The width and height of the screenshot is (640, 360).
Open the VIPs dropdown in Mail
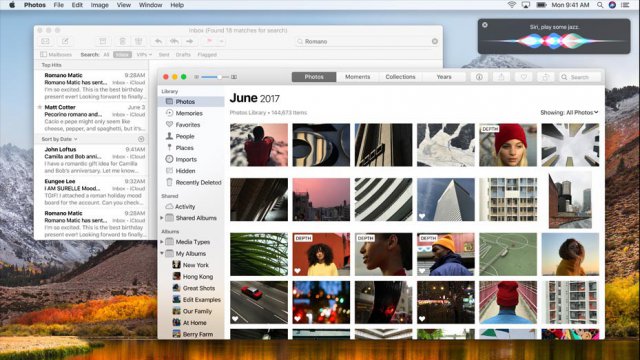click(144, 54)
